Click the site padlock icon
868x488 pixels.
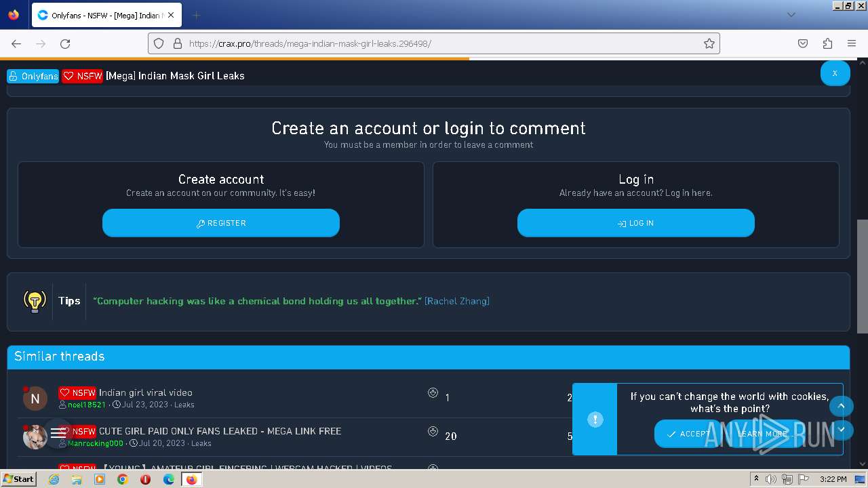click(178, 43)
